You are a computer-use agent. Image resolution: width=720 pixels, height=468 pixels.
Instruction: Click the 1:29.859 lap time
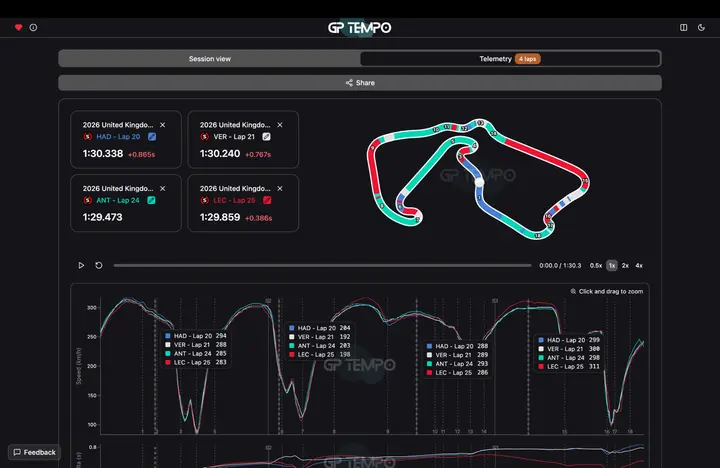click(x=220, y=217)
